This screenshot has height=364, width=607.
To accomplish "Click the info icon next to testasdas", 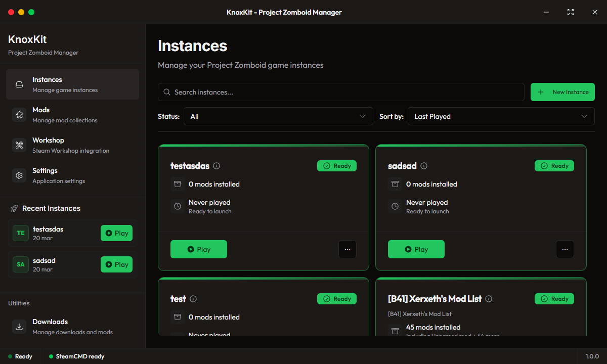I will click(x=217, y=166).
